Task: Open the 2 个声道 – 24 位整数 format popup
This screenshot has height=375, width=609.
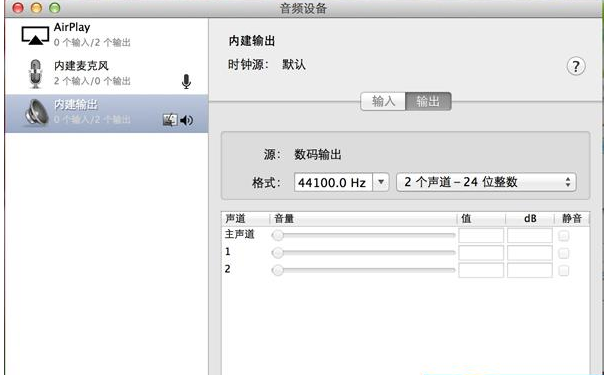Action: pyautogui.click(x=486, y=182)
